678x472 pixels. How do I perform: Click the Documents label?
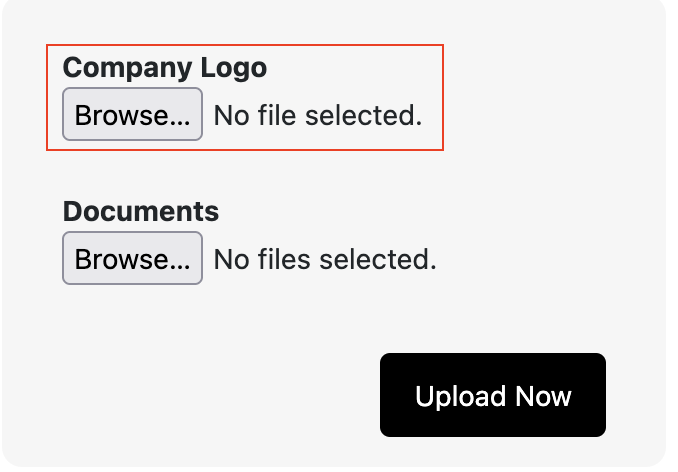(x=141, y=212)
